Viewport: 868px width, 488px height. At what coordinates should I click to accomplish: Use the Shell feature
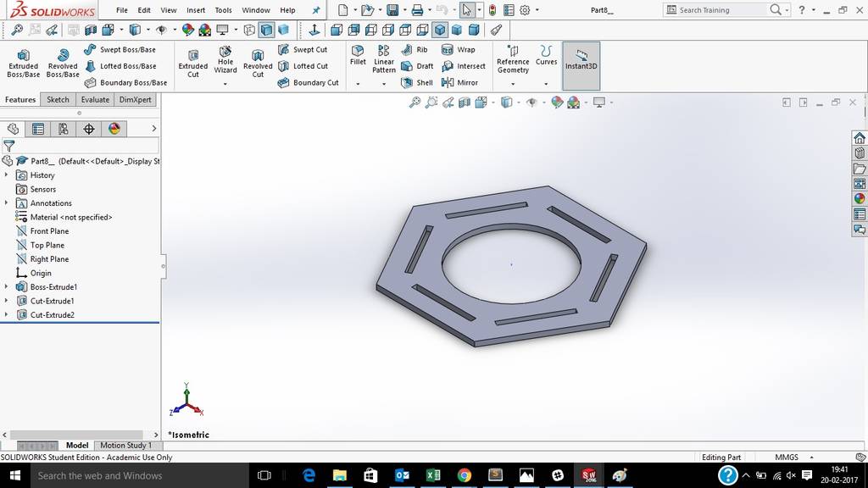(417, 82)
